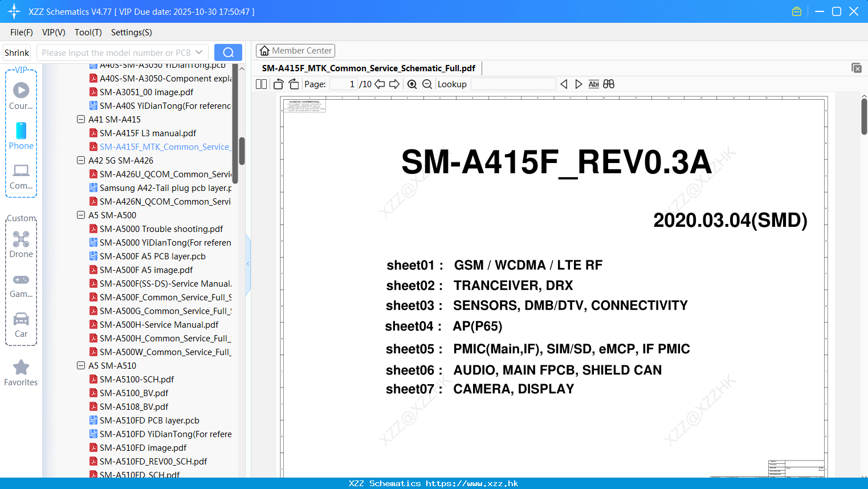
Task: Zoom in on the schematic
Action: point(412,84)
